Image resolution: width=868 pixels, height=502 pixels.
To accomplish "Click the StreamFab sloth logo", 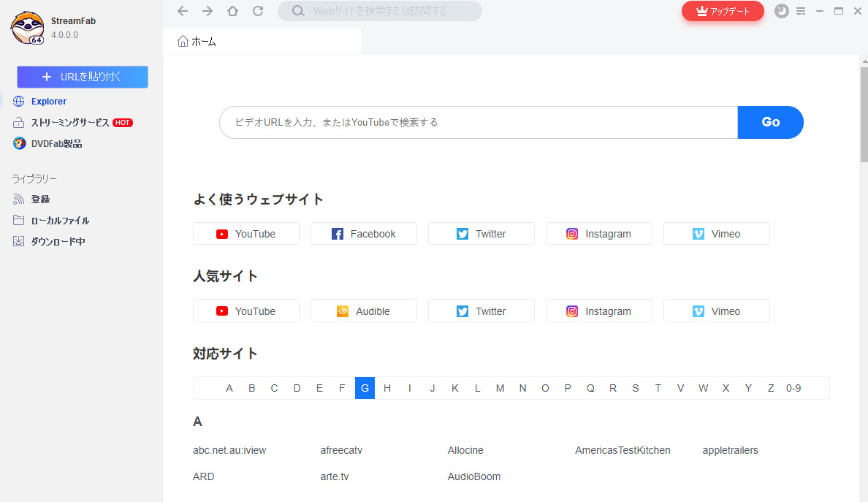I will pos(27,28).
